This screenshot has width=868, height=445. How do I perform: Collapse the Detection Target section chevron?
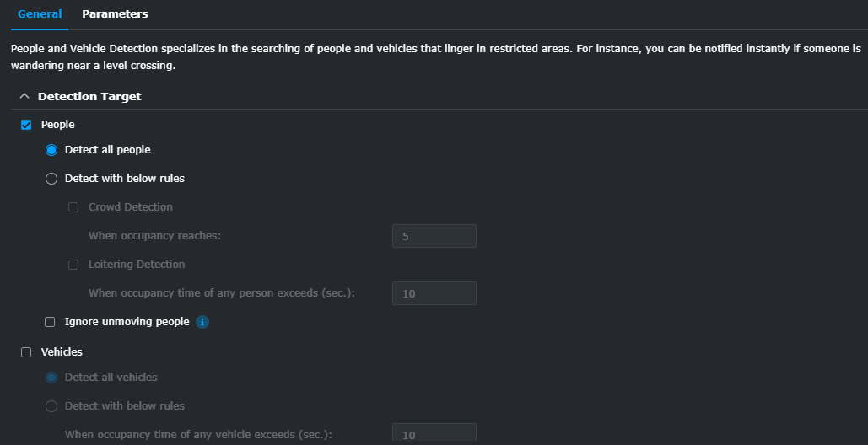tap(24, 96)
